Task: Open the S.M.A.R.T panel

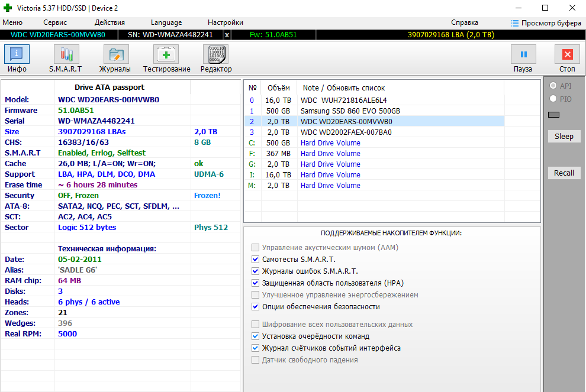Action: click(66, 59)
